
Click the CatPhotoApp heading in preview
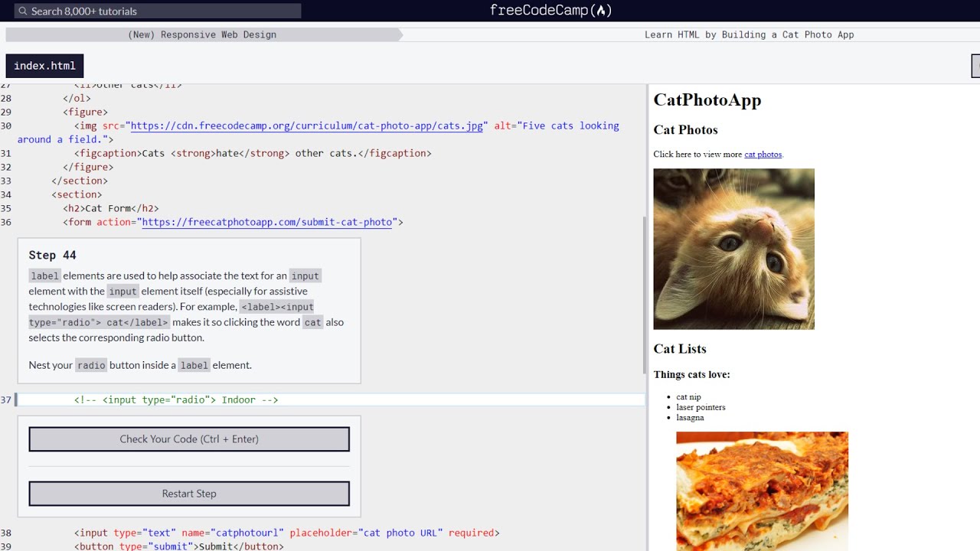(707, 100)
